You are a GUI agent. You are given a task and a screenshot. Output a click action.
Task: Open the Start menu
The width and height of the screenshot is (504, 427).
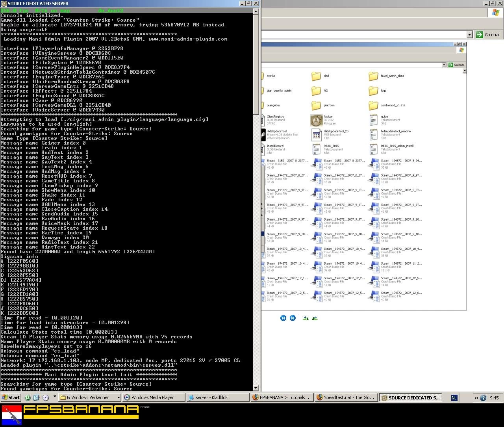tap(11, 397)
